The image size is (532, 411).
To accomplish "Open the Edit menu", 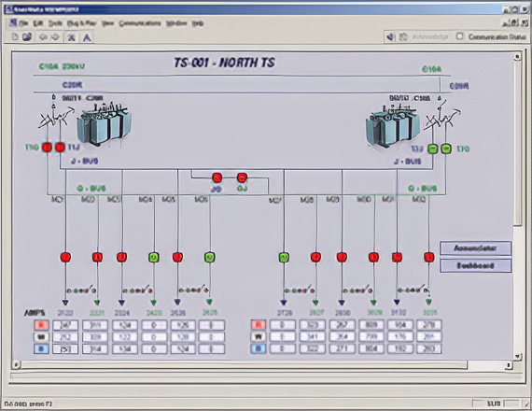I will point(38,23).
